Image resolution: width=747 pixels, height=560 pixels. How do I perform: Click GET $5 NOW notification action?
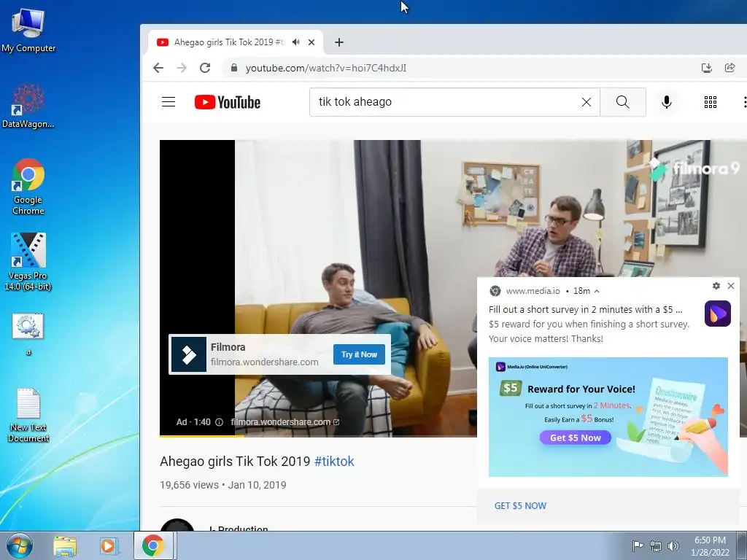point(520,506)
